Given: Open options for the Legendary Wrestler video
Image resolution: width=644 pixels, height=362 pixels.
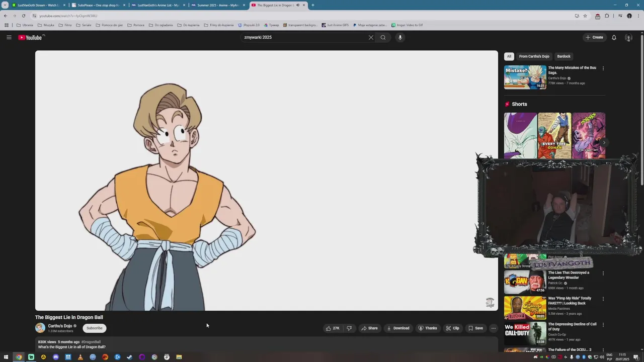Looking at the screenshot, I should pos(603,274).
